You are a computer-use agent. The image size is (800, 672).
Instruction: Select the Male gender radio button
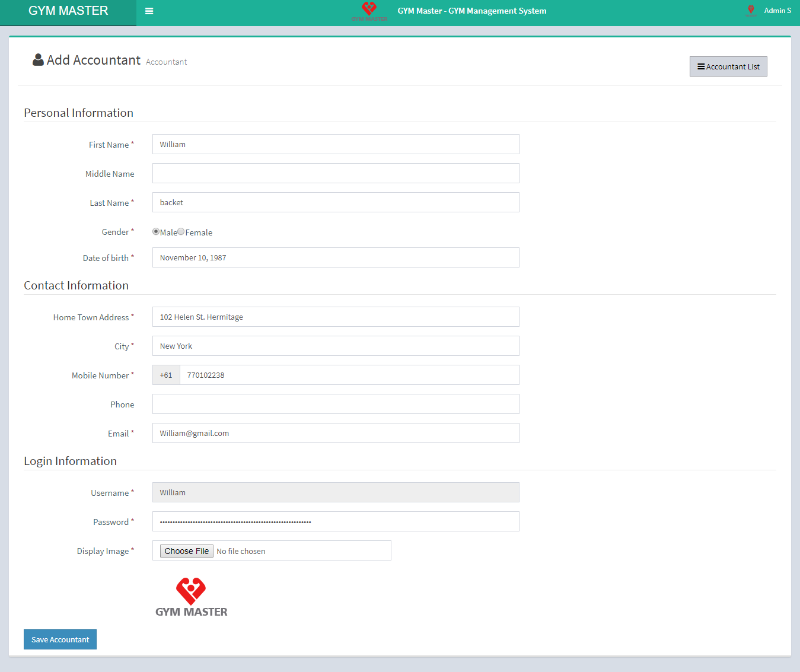pos(156,232)
